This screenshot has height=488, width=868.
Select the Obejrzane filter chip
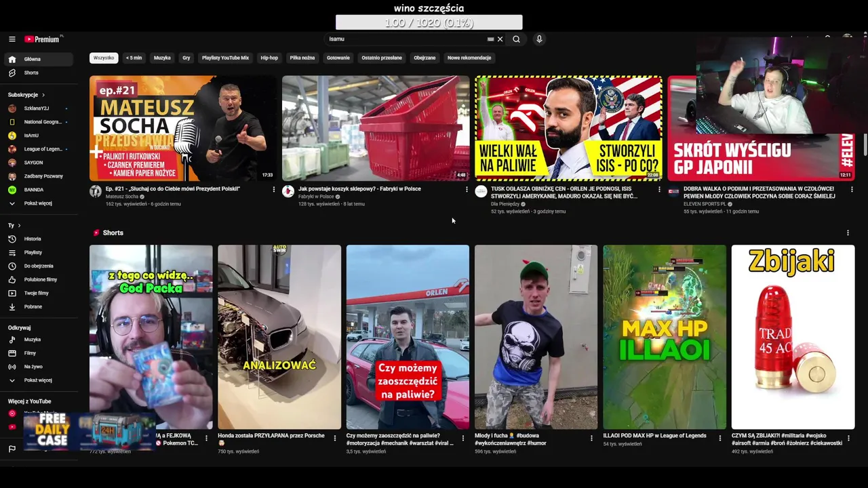tap(425, 58)
